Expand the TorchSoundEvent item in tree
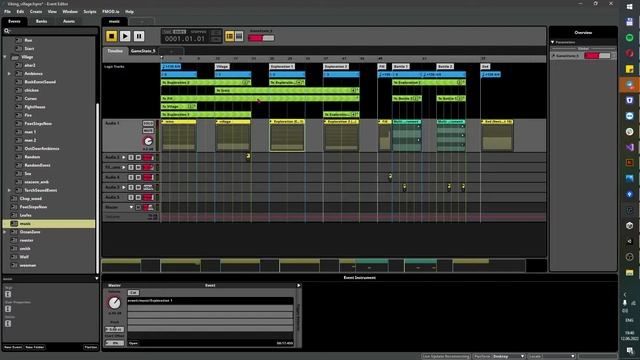The image size is (640, 360). (x=9, y=190)
